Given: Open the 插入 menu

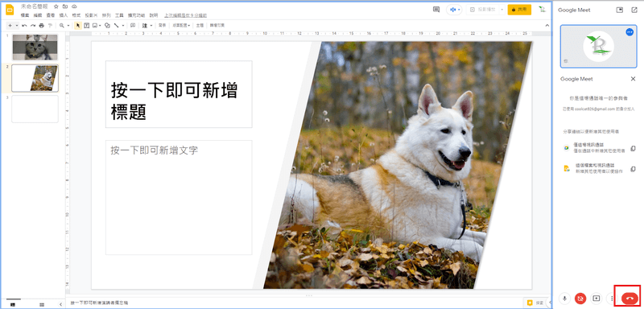Looking at the screenshot, I should (x=64, y=15).
